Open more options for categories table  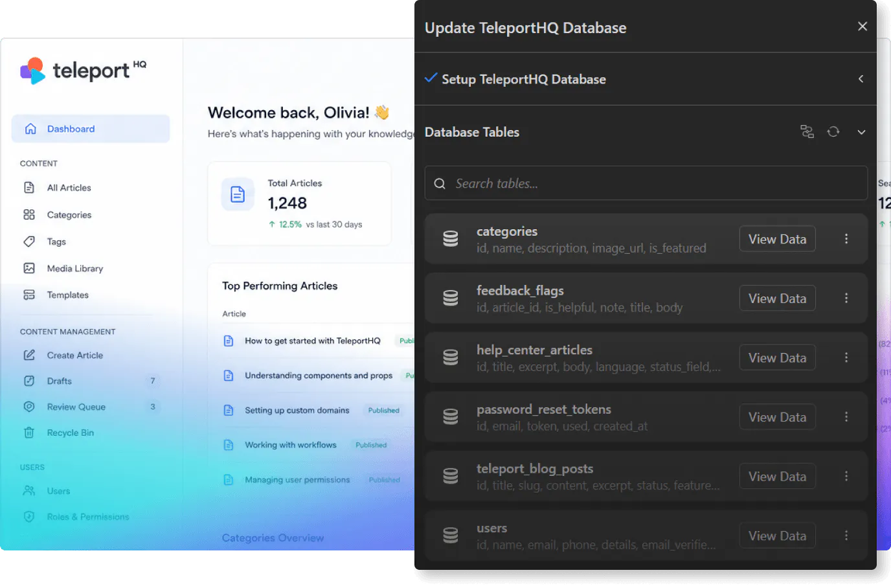846,239
